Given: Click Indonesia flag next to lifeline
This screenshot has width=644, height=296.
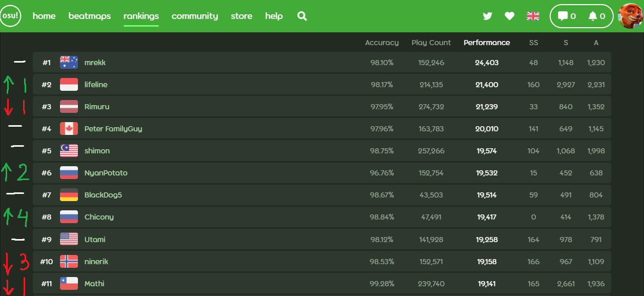Looking at the screenshot, I should click(69, 85).
